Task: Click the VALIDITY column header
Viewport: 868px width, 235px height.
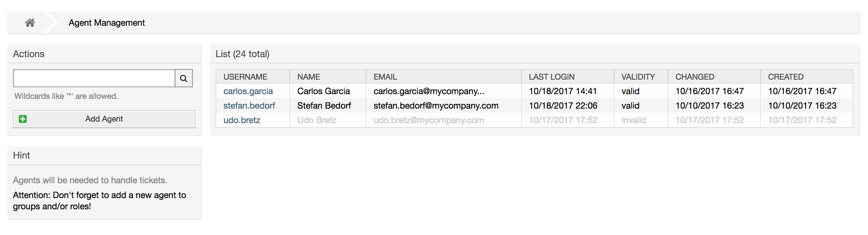Action: [x=638, y=77]
